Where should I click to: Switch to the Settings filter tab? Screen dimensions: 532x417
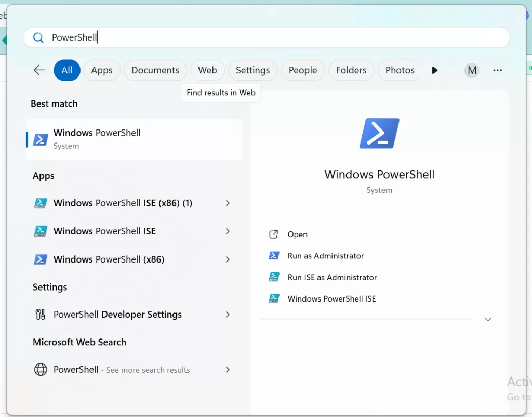[x=253, y=70]
